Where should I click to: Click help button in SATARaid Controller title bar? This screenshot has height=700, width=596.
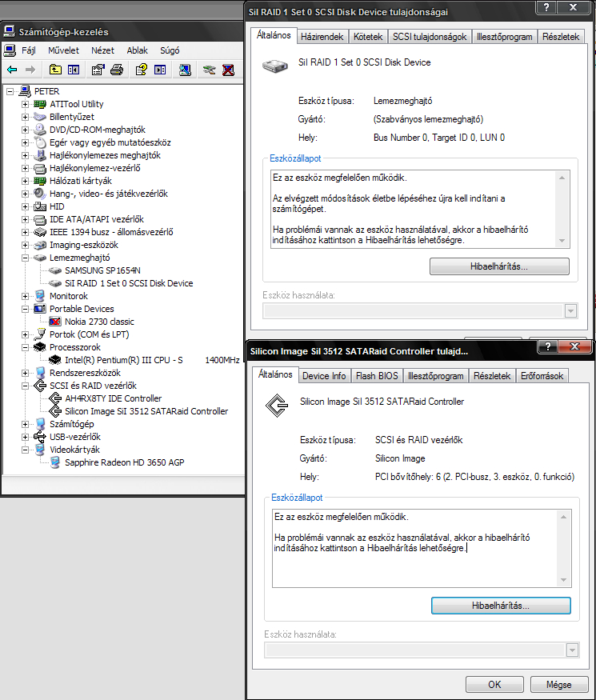pyautogui.click(x=548, y=346)
